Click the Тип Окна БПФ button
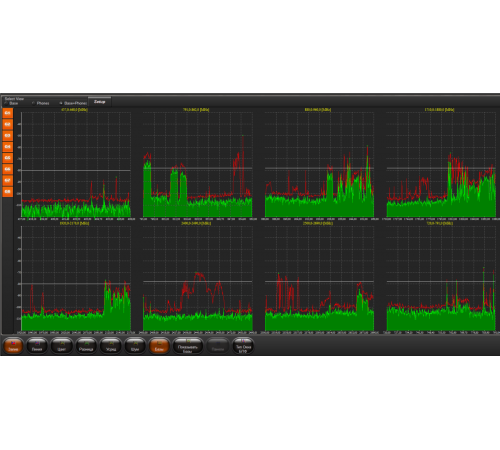This screenshot has height=450, width=500. point(243,346)
